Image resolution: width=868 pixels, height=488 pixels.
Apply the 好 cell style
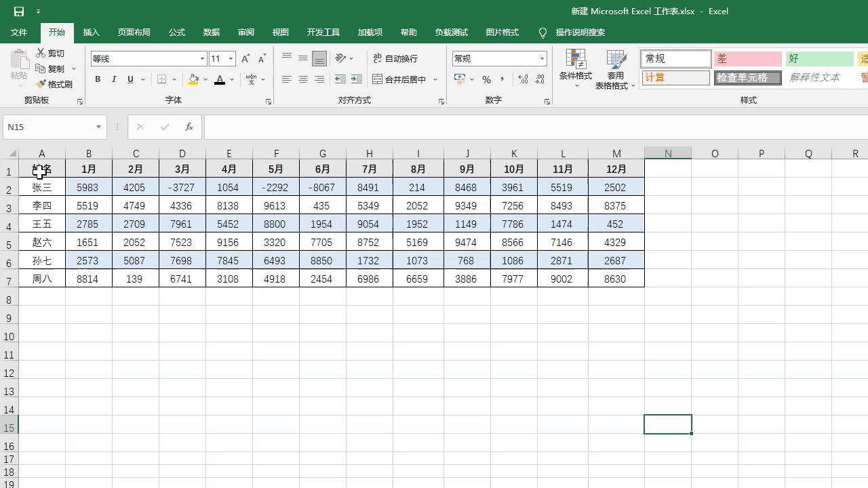pyautogui.click(x=819, y=58)
